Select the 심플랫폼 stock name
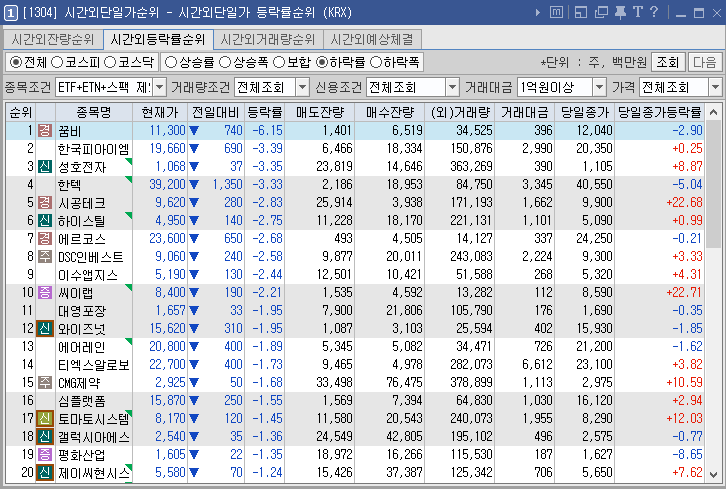The image size is (726, 489). 82,401
